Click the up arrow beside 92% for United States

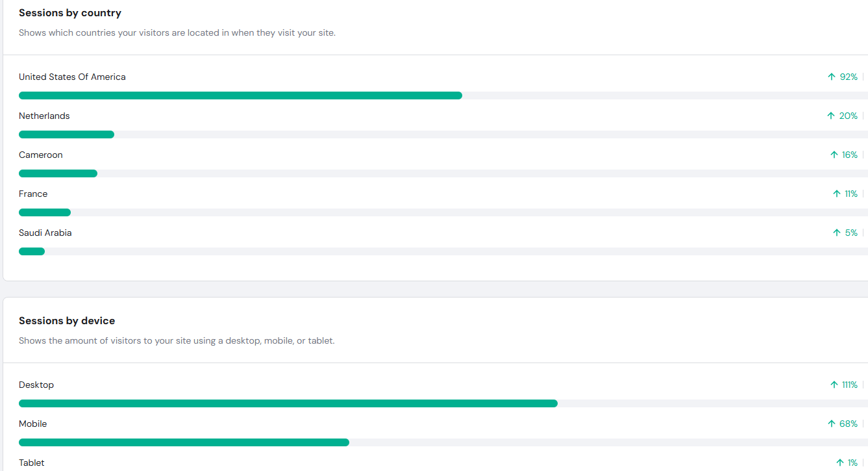(x=831, y=77)
